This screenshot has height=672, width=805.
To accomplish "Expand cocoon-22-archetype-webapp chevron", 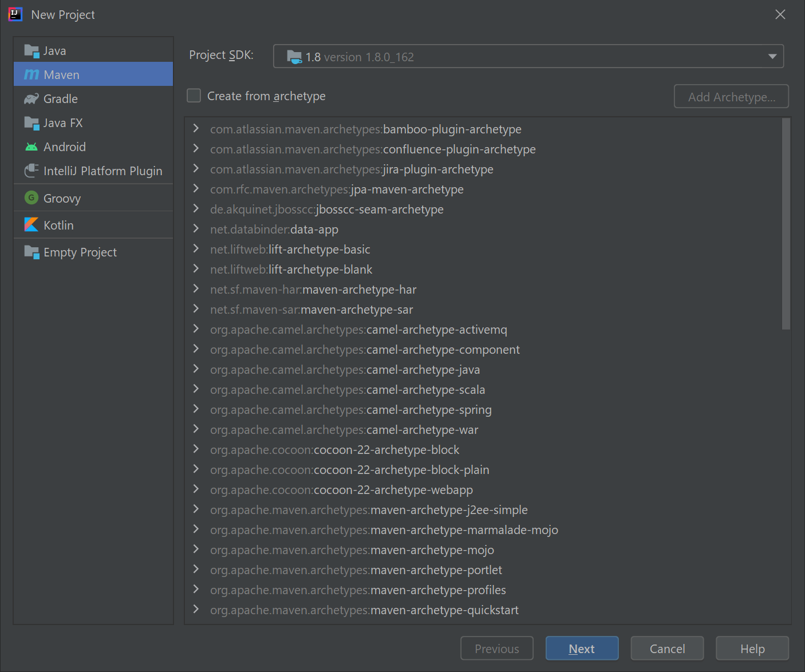I will pyautogui.click(x=196, y=489).
